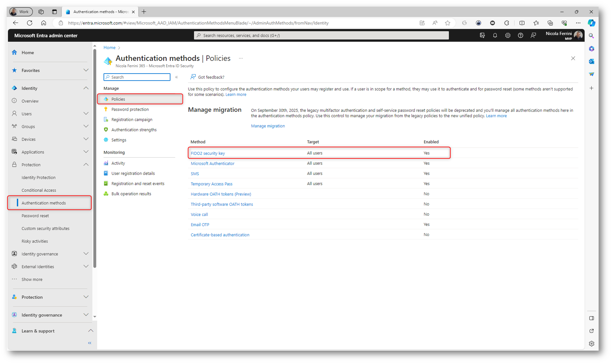Open Password reset in sidebar
This screenshot has width=612, height=364.
pos(35,216)
